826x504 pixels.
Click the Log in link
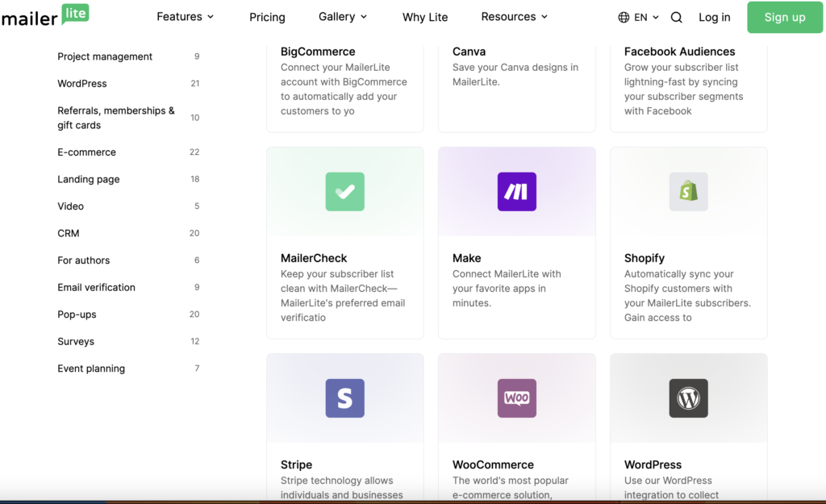coord(714,17)
